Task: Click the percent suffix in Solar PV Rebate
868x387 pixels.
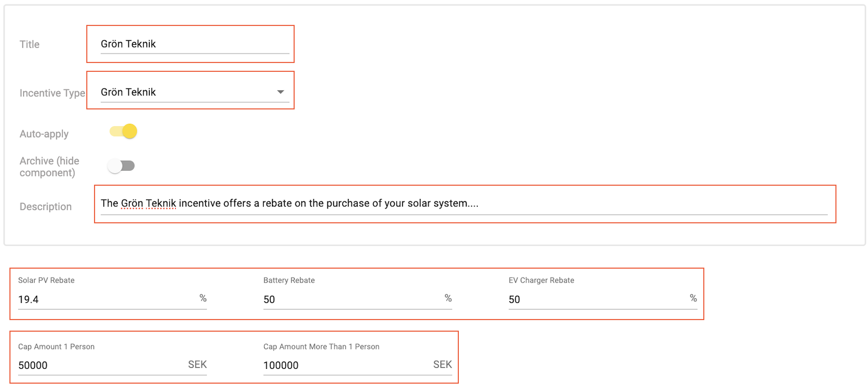Action: [x=203, y=298]
